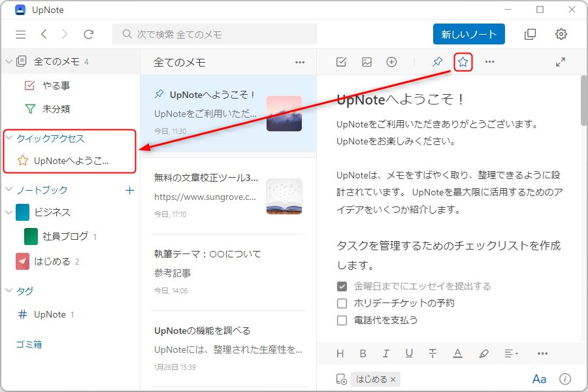The height and width of the screenshot is (392, 588).
Task: Click editor vertical scrollbar
Action: click(x=584, y=101)
